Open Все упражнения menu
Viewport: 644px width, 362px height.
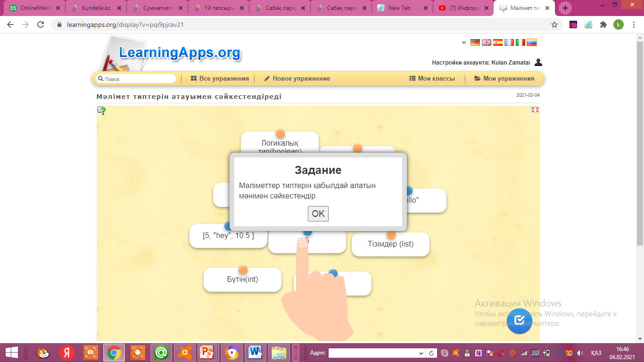(220, 79)
